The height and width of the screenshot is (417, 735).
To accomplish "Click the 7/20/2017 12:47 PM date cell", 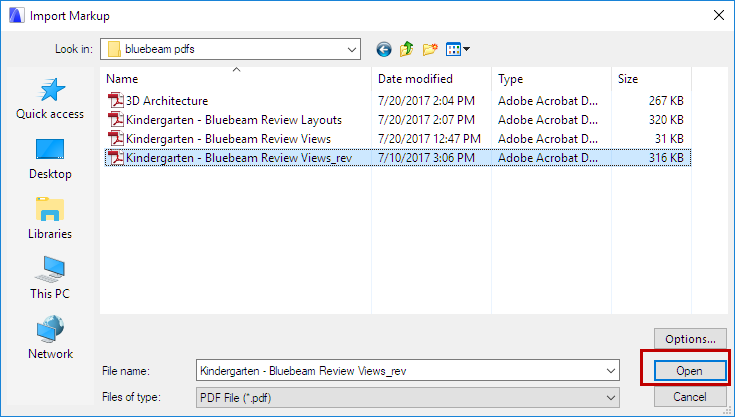I will tap(429, 139).
